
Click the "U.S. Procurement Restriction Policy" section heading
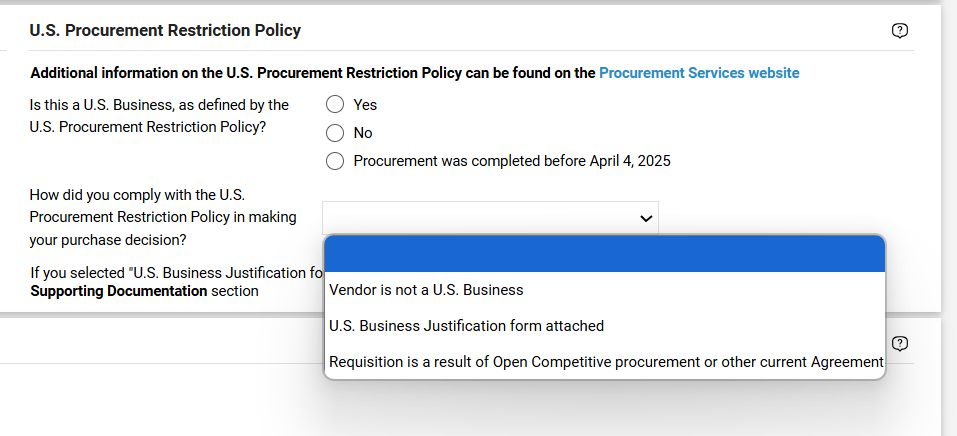165,31
